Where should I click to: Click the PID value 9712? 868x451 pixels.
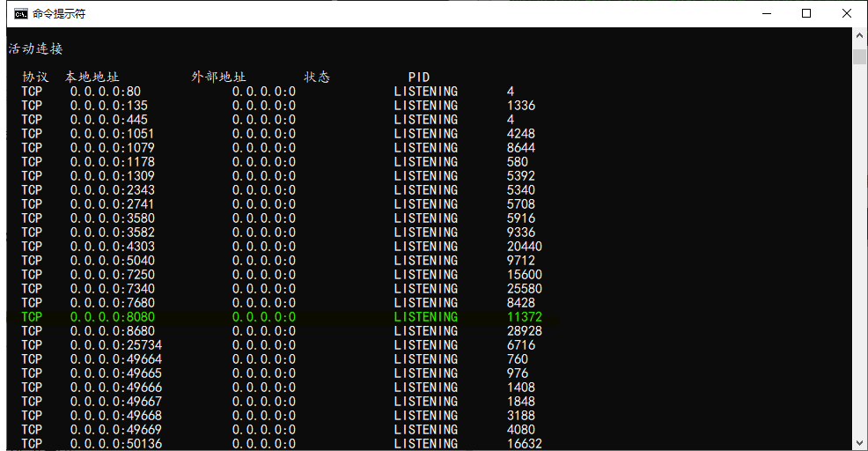point(521,261)
